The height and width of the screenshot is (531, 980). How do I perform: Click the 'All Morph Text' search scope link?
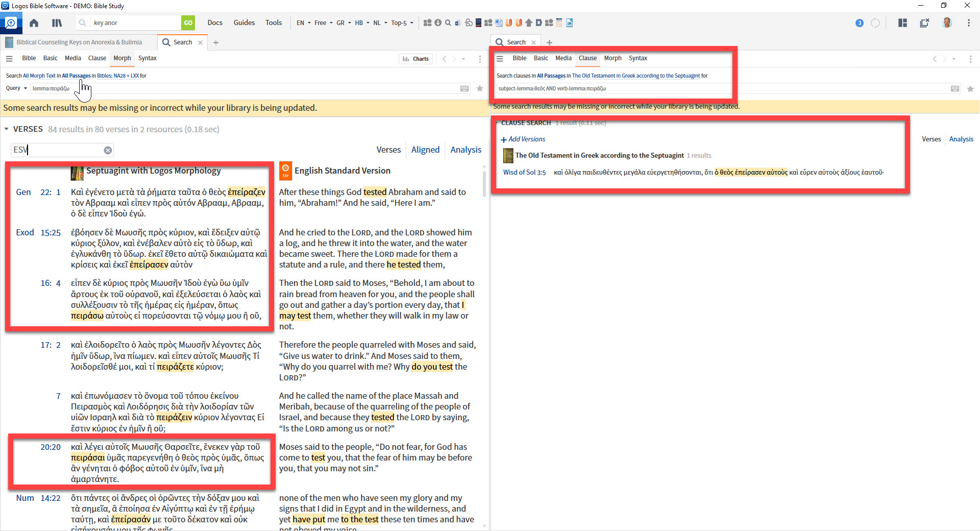(x=39, y=76)
